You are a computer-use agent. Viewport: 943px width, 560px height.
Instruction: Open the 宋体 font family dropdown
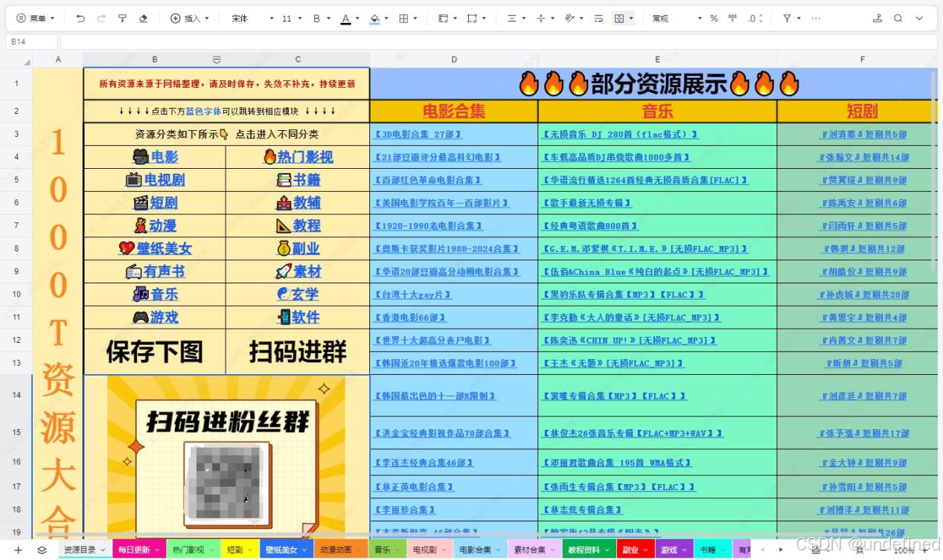253,18
